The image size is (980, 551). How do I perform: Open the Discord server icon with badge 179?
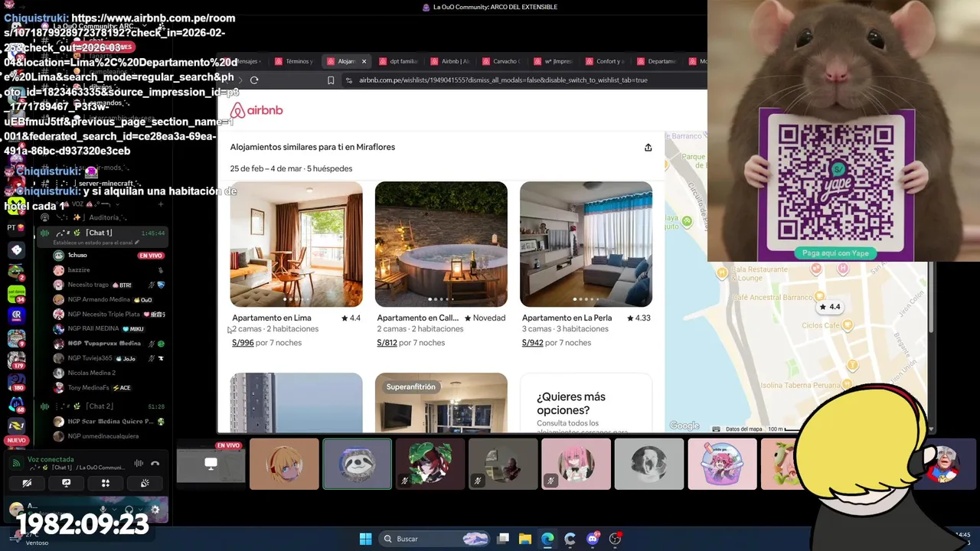coord(17,360)
